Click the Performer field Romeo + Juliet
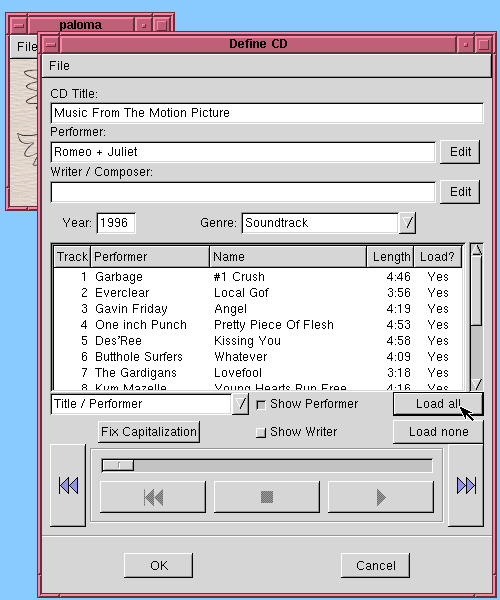Screen dimensions: 500x600 pos(243,152)
